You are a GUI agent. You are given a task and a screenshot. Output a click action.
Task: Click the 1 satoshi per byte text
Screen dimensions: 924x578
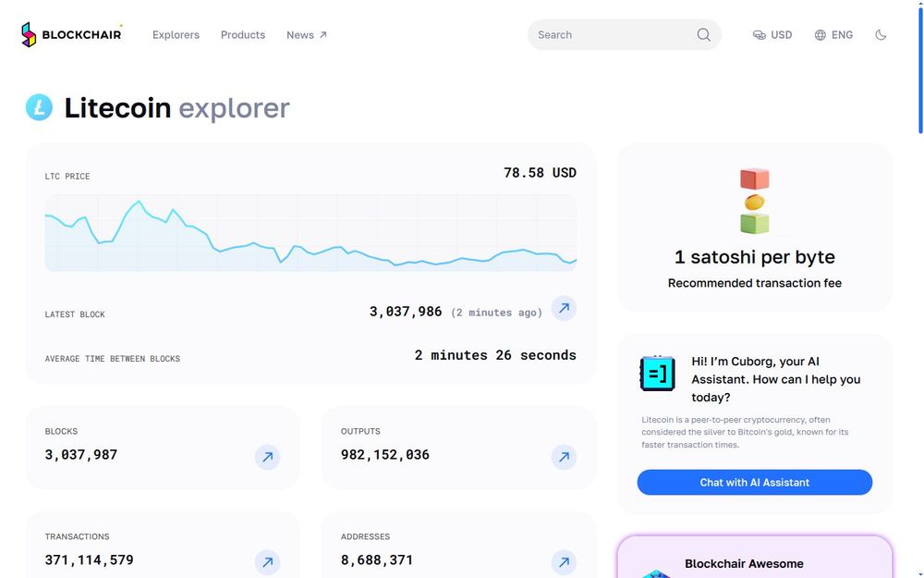[x=754, y=257]
